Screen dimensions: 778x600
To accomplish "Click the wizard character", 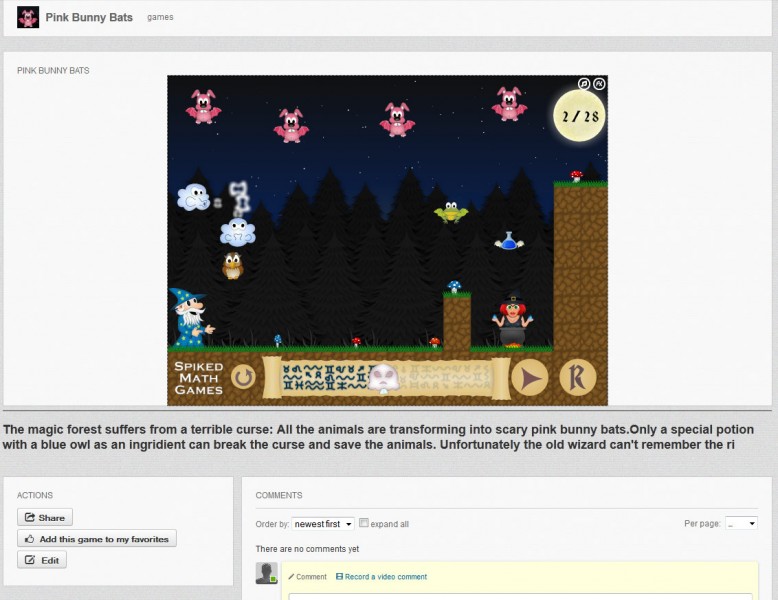I will point(191,318).
